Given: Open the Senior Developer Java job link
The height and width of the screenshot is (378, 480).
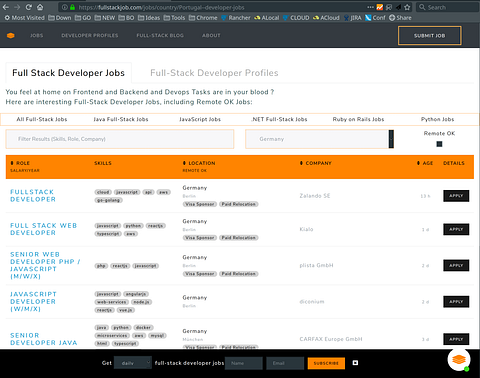Looking at the screenshot, I should (x=44, y=339).
